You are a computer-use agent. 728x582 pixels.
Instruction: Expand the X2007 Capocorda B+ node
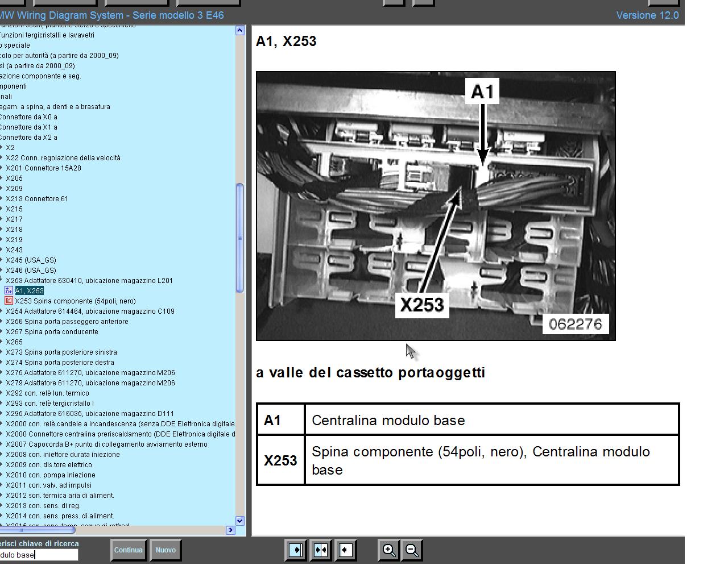(2, 444)
